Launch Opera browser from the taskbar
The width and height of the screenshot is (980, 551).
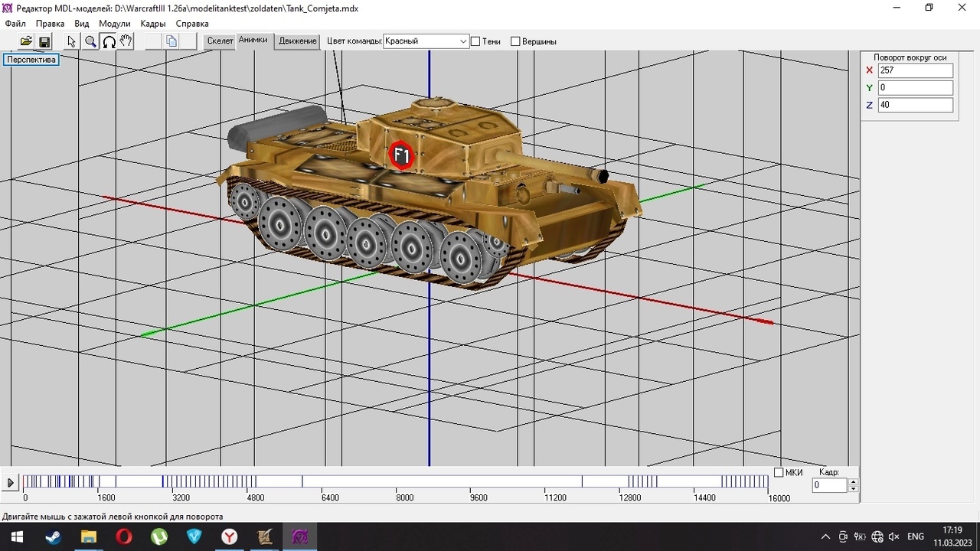(123, 536)
